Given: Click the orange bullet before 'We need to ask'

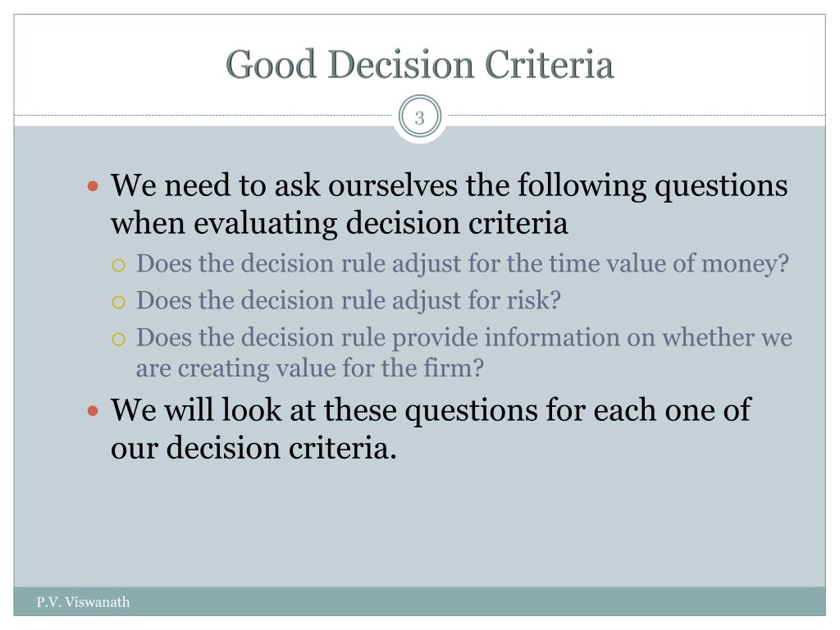Looking at the screenshot, I should coord(94,186).
